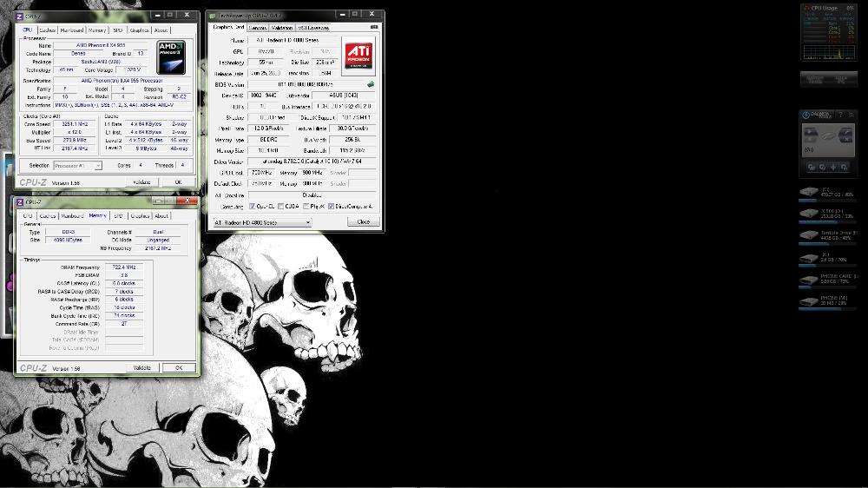Click the ATI Radeon logo in GPU-Z
The width and height of the screenshot is (868, 488).
(x=358, y=55)
